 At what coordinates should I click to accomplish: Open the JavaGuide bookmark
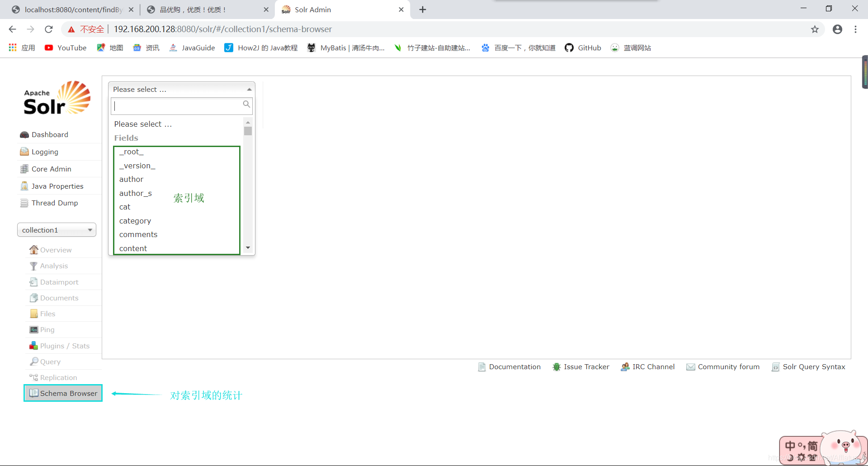(192, 48)
